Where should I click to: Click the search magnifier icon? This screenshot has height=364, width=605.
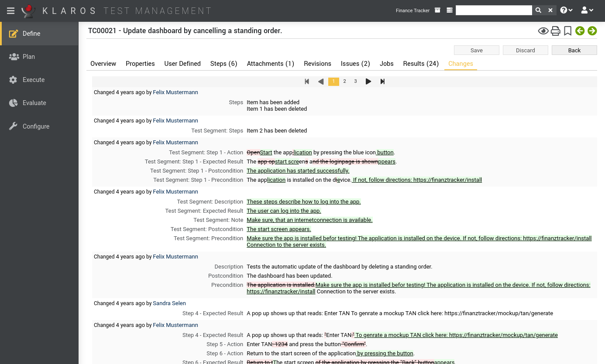click(538, 10)
